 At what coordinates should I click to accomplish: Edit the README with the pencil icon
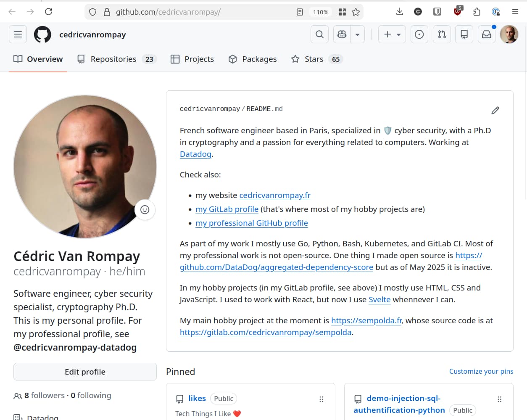click(495, 110)
